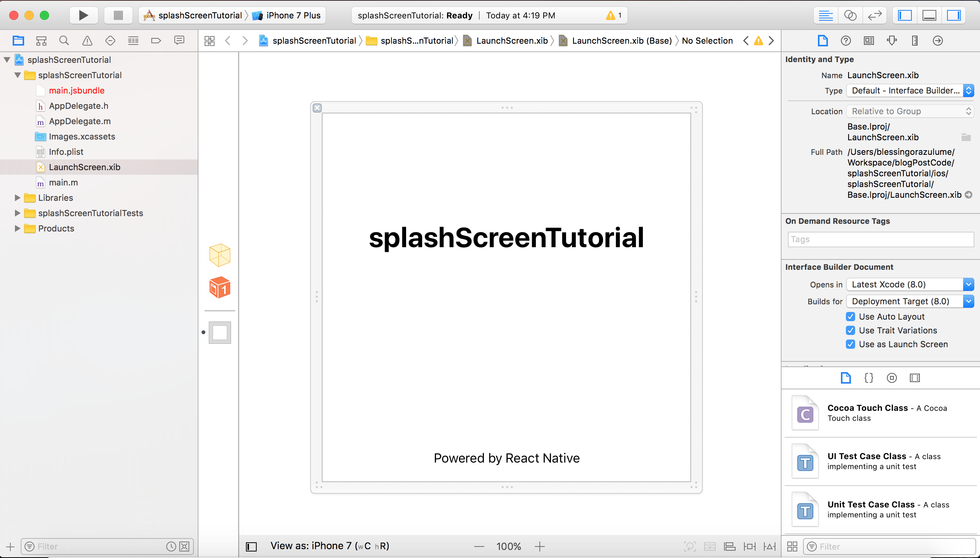Screen dimensions: 980x558
Task: Go back in editor history
Action: 228,41
